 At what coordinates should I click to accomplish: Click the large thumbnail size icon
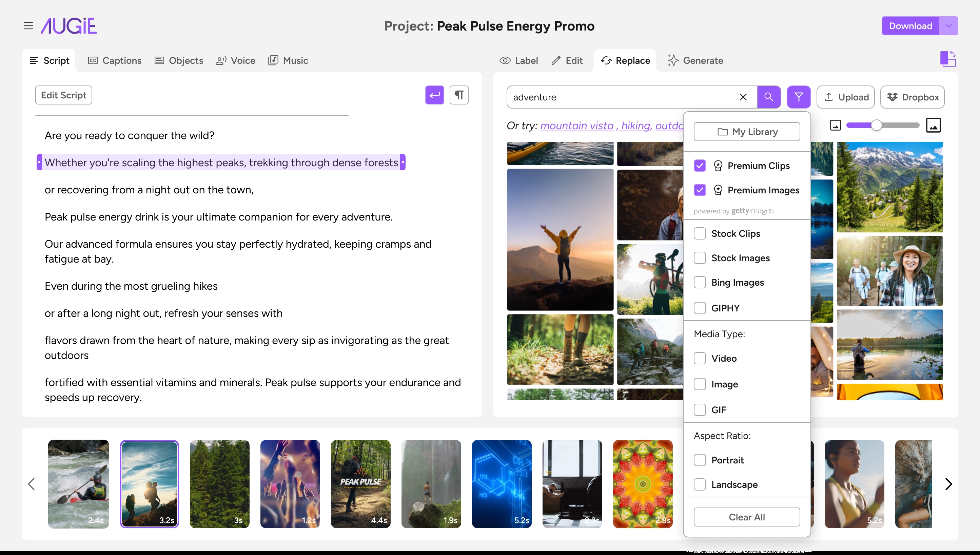click(933, 126)
